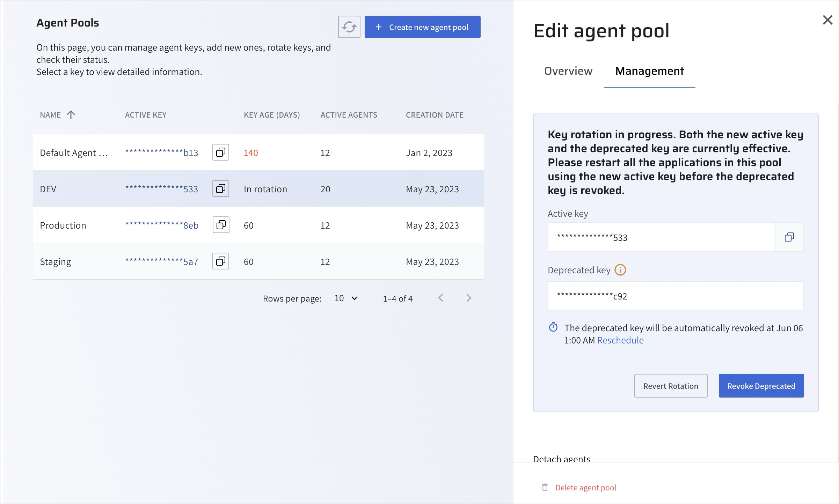This screenshot has width=839, height=504.
Task: Click Delete agent pool
Action: [x=585, y=488]
